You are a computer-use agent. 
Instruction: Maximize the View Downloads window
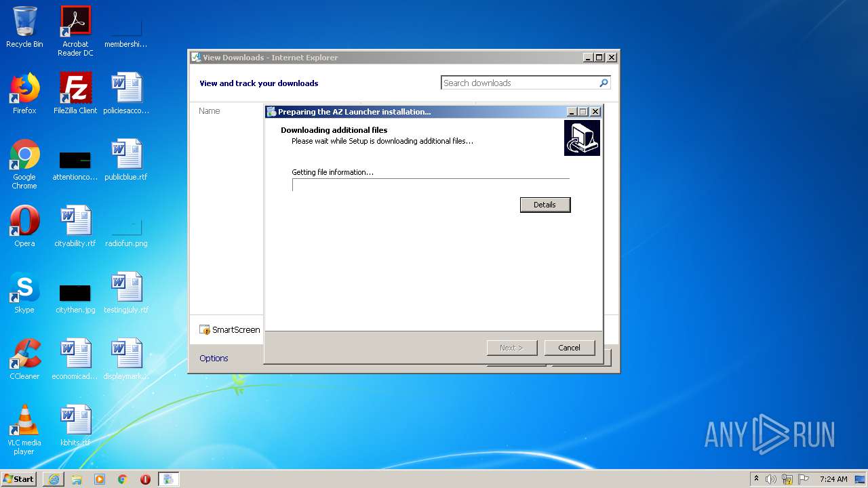pyautogui.click(x=599, y=58)
